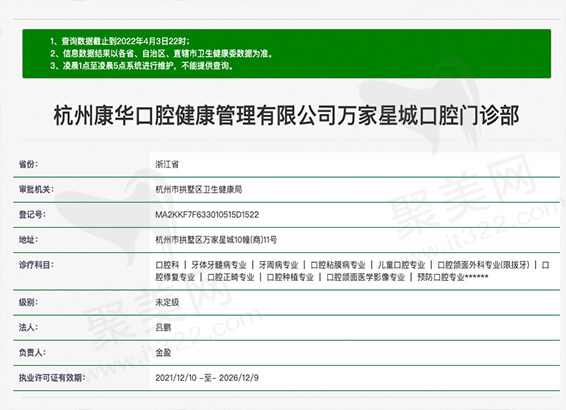Click the 口腔颌面医学影像专业 entry
The width and height of the screenshot is (566, 410).
point(365,277)
